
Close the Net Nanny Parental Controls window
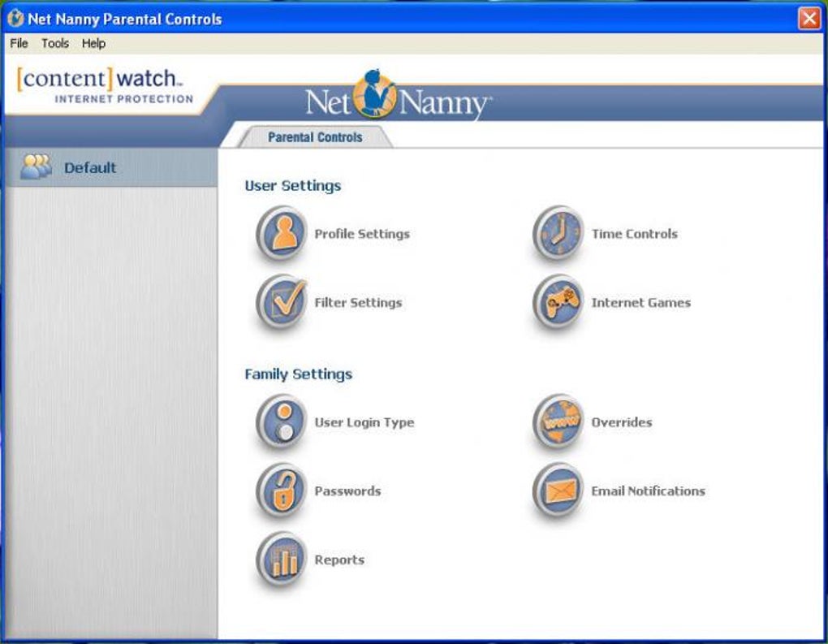809,19
